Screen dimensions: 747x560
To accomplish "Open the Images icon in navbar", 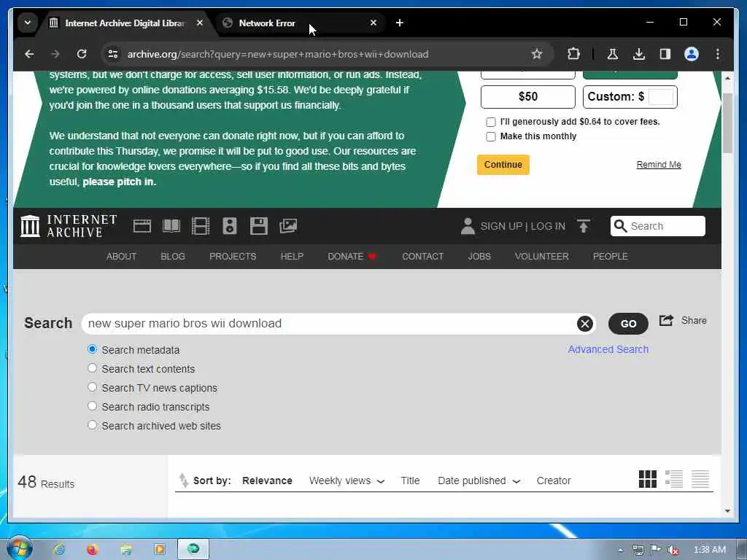I will point(288,226).
